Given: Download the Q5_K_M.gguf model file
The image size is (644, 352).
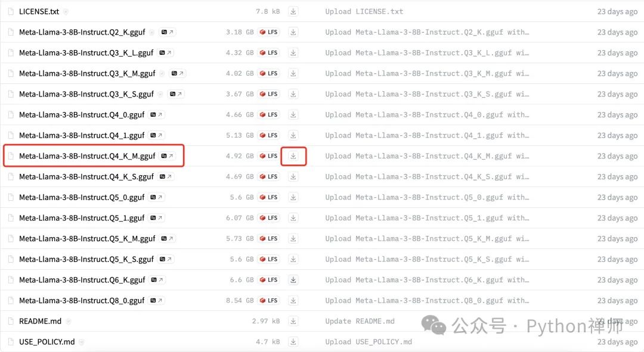Looking at the screenshot, I should [293, 238].
